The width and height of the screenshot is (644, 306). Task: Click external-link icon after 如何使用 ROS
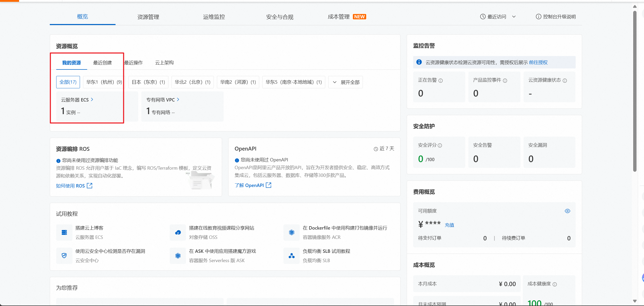pos(89,186)
